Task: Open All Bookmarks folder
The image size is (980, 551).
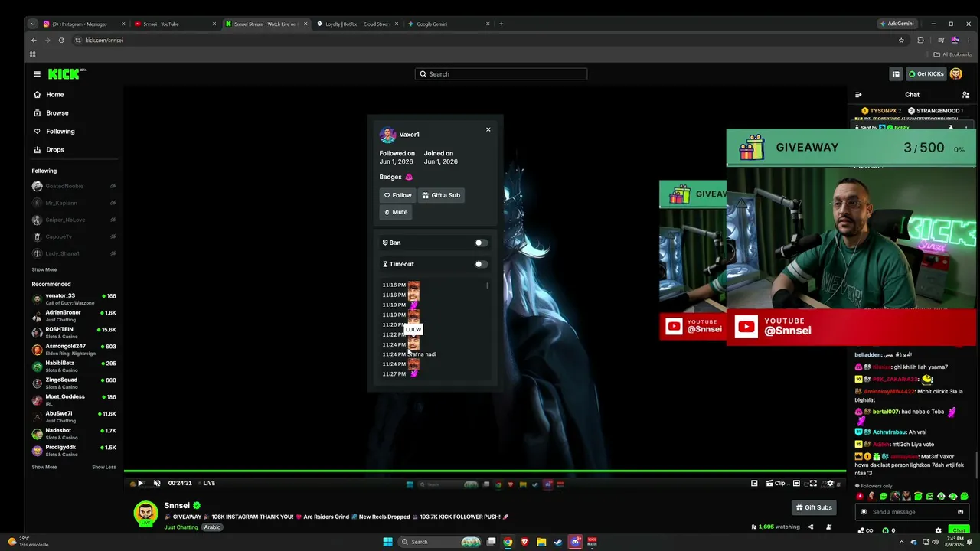Action: (953, 54)
